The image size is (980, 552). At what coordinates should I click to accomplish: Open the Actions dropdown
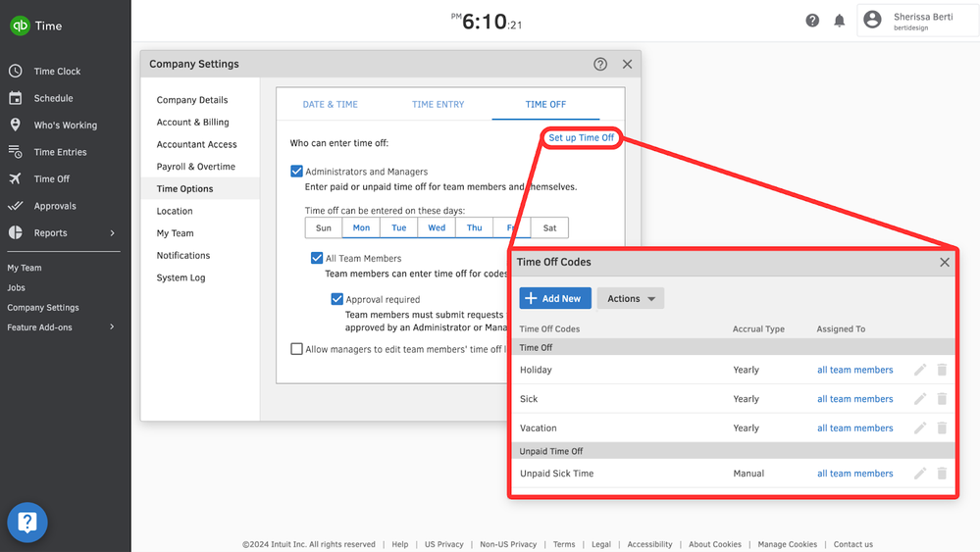click(631, 298)
